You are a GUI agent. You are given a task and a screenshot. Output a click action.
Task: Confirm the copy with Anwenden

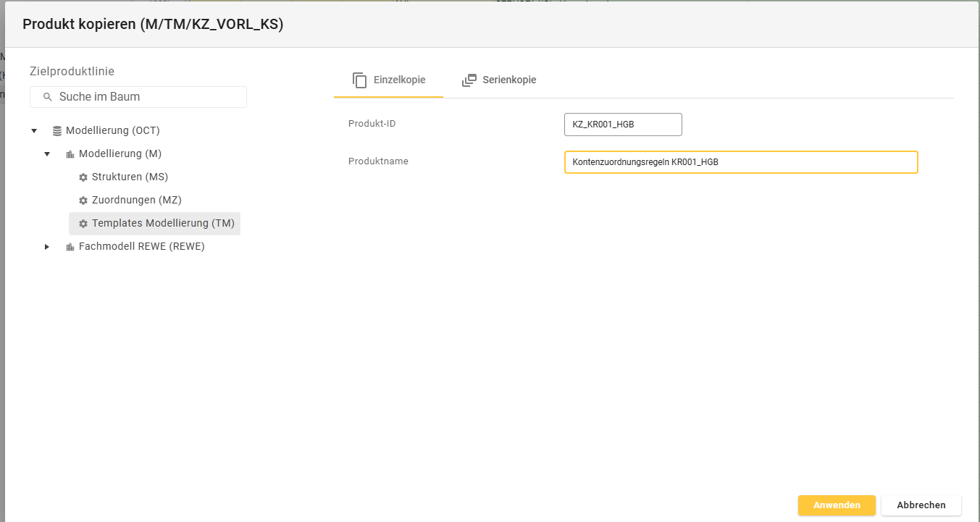click(837, 505)
